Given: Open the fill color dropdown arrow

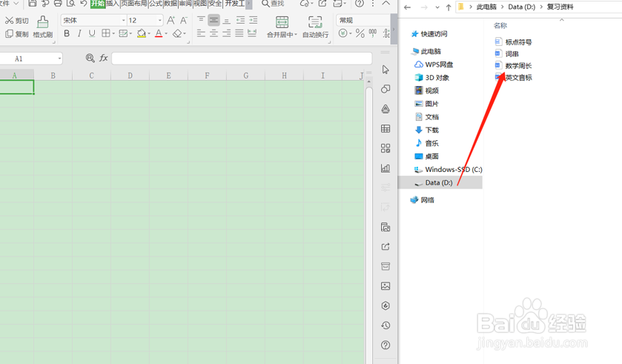Looking at the screenshot, I should point(149,34).
